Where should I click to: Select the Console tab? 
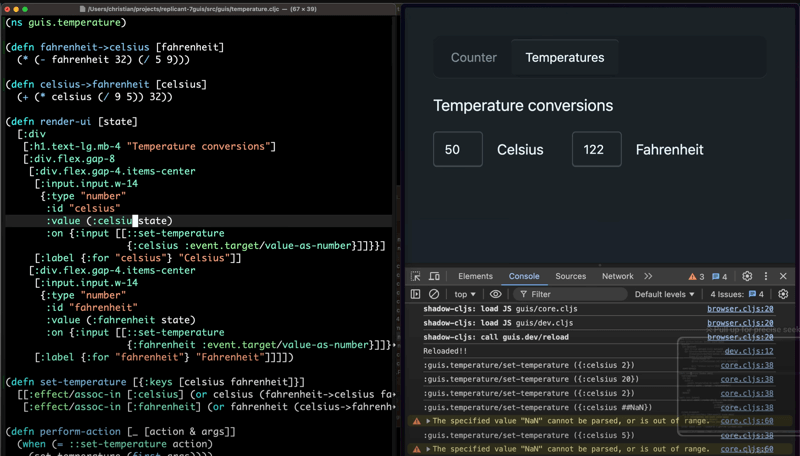tap(523, 276)
